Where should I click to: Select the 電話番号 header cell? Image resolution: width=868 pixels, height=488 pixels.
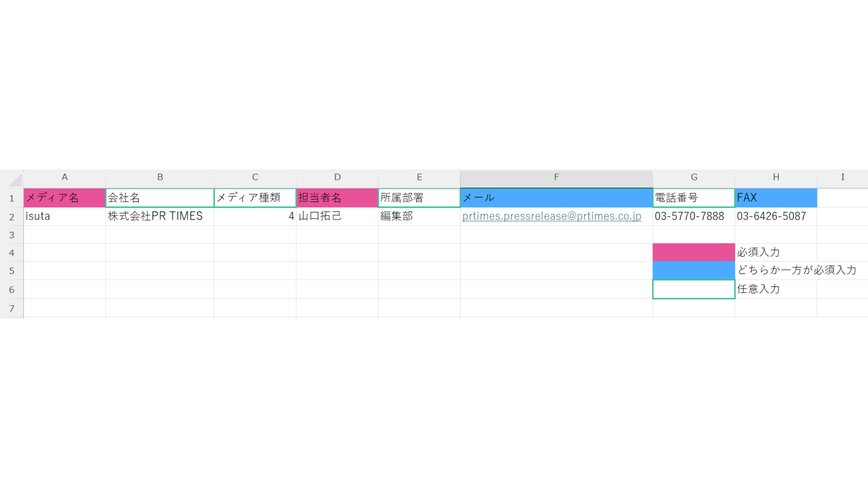coord(693,198)
